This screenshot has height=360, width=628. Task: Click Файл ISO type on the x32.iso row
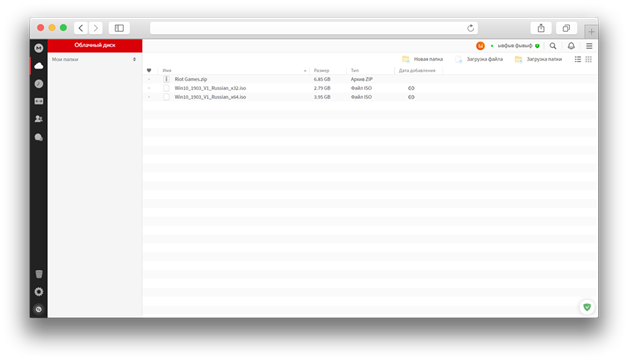(361, 88)
